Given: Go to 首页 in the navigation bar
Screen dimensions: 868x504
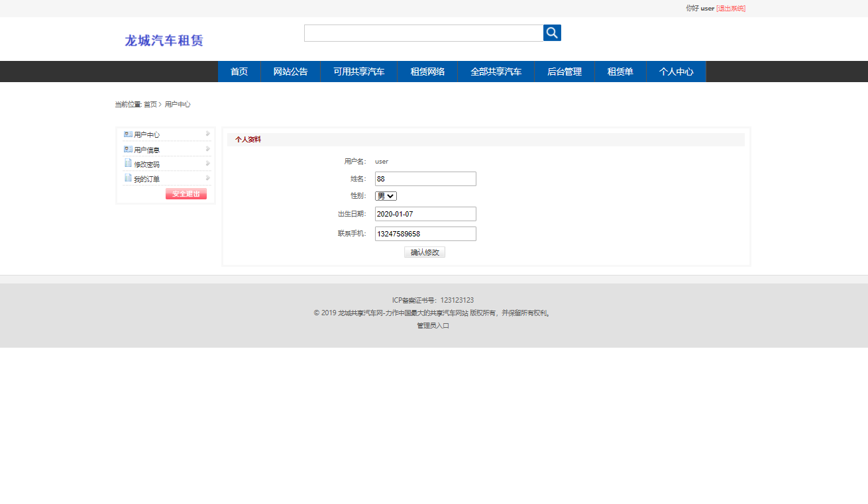Looking at the screenshot, I should pos(239,72).
